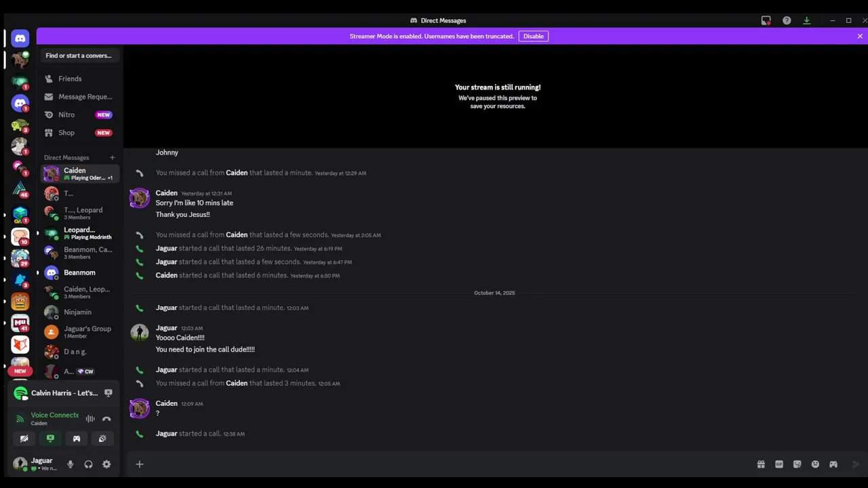Open the sticker picker
868x488 pixels.
tap(797, 464)
